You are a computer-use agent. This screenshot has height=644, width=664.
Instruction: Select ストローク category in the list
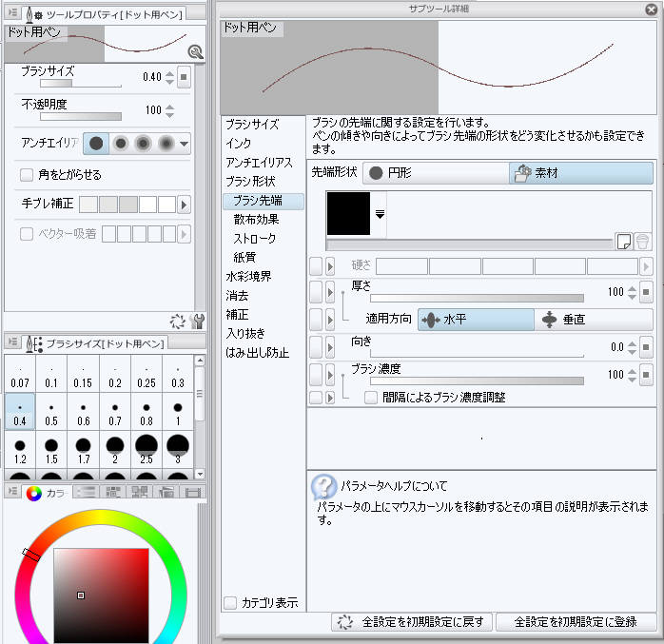(x=254, y=238)
